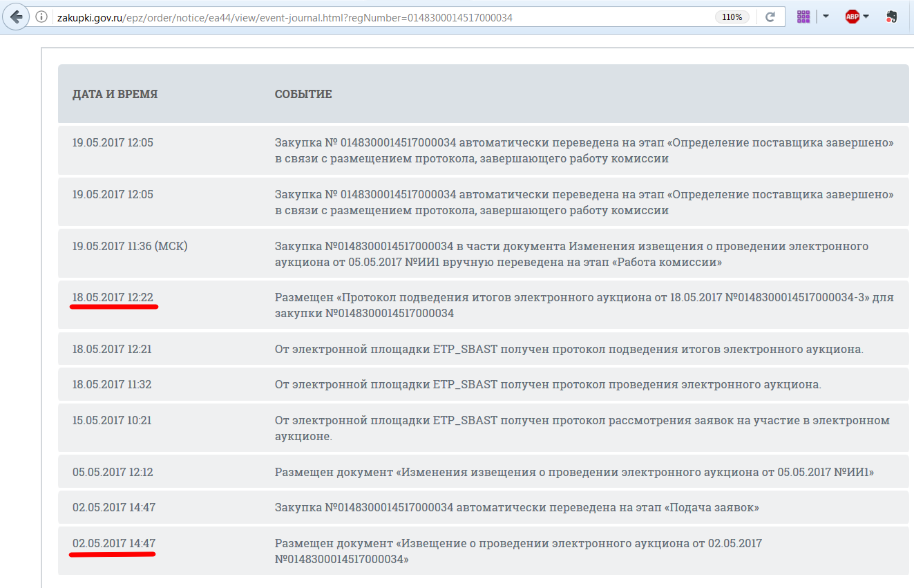914x588 pixels.
Task: Select the 15.05.2017 10:21 date cell
Action: 112,420
